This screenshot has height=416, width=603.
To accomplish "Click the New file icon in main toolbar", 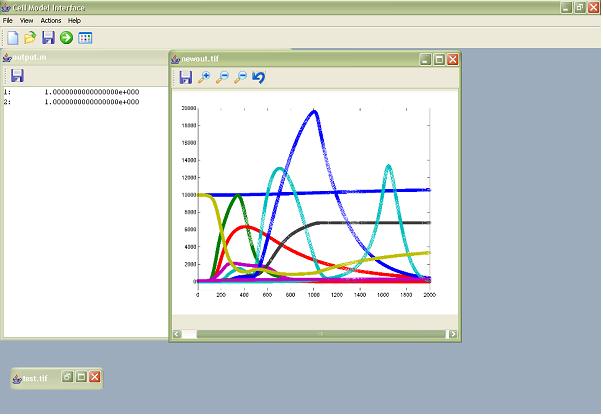I will (13, 38).
